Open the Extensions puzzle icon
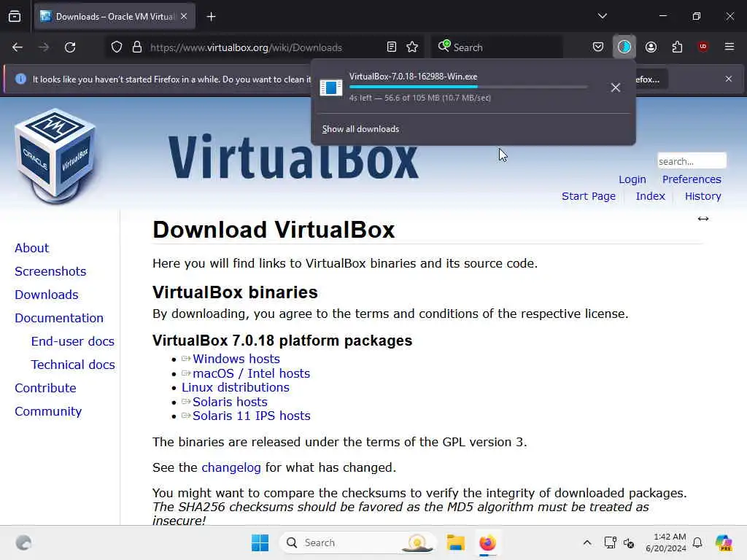This screenshot has height=560, width=747. 677,47
